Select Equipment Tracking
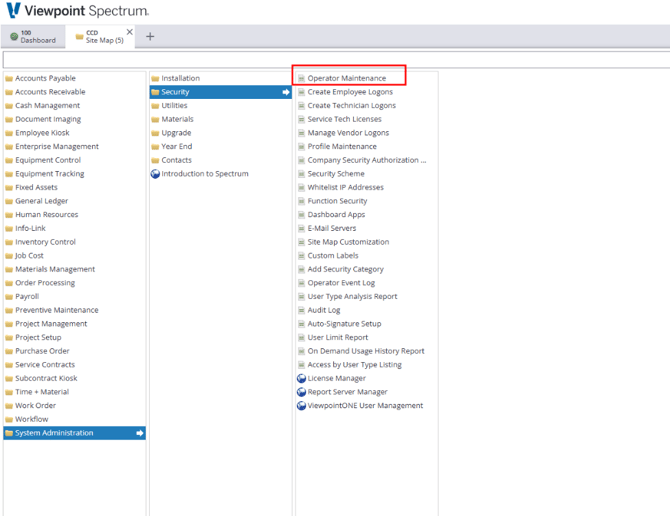The height and width of the screenshot is (516, 670). coord(50,174)
